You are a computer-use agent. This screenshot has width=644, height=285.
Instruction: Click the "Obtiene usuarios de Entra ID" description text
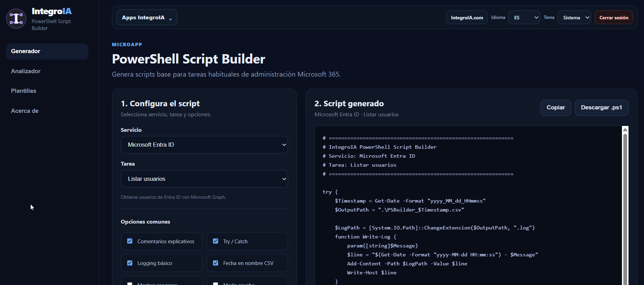[173, 197]
